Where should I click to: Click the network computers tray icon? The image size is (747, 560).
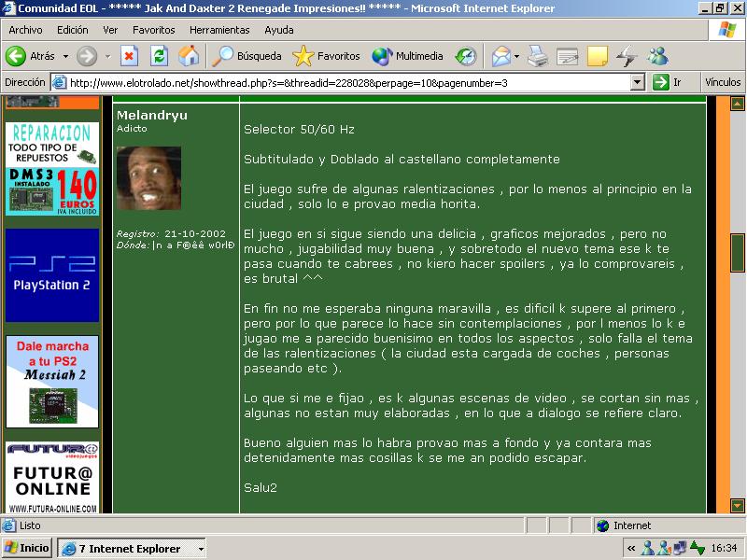(680, 549)
